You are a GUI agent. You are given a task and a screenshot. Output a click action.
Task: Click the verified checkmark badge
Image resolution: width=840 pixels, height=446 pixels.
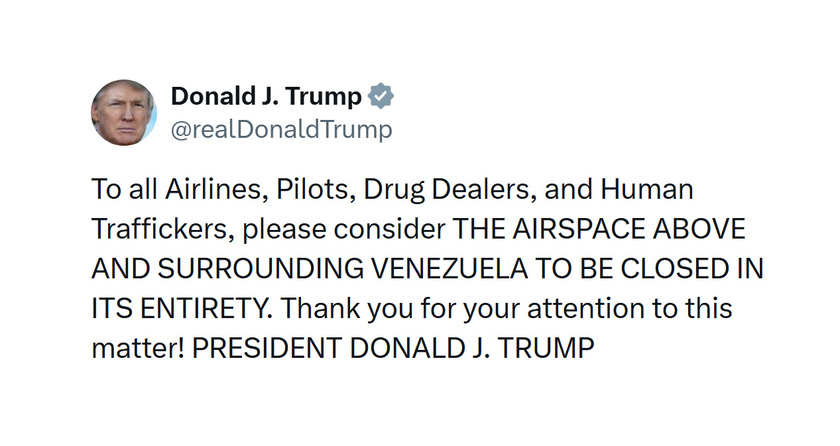pos(381,96)
